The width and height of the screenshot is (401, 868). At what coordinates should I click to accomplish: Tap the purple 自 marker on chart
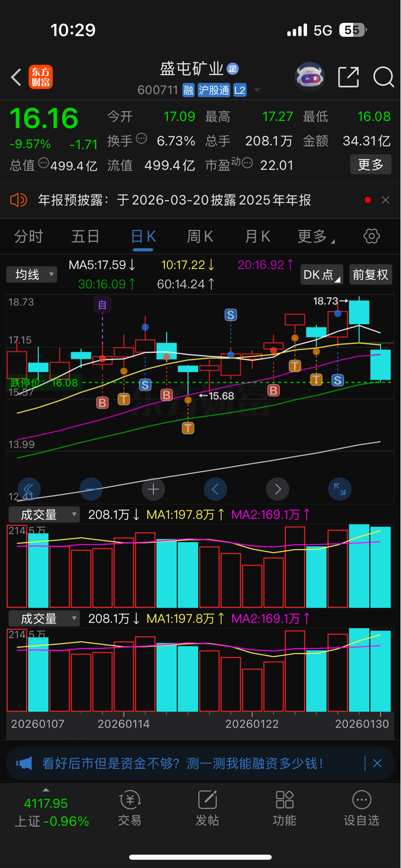click(102, 304)
